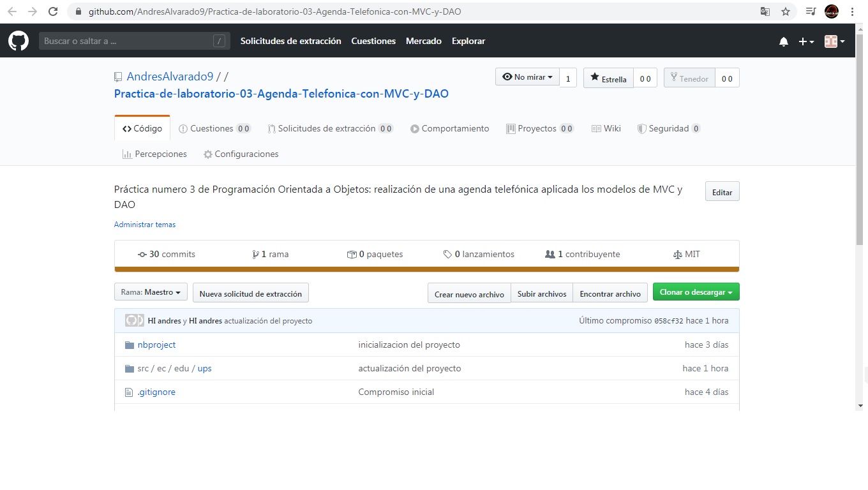868x490 pixels.
Task: Click the Editar description button
Action: point(721,191)
